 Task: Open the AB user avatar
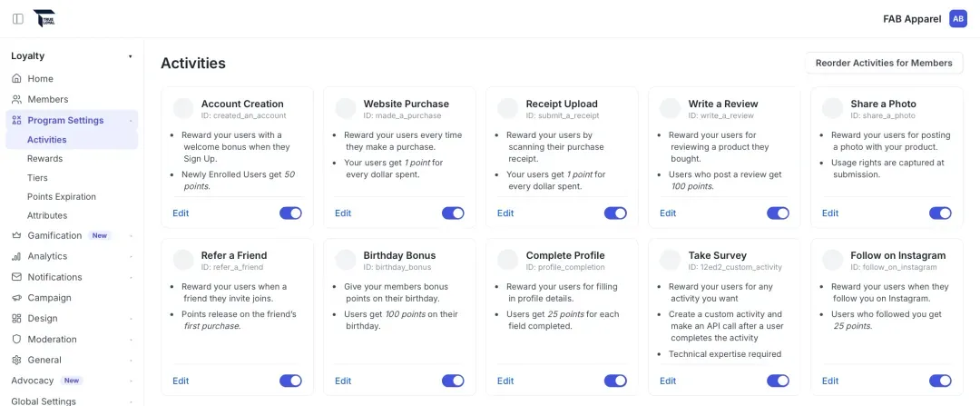point(957,19)
